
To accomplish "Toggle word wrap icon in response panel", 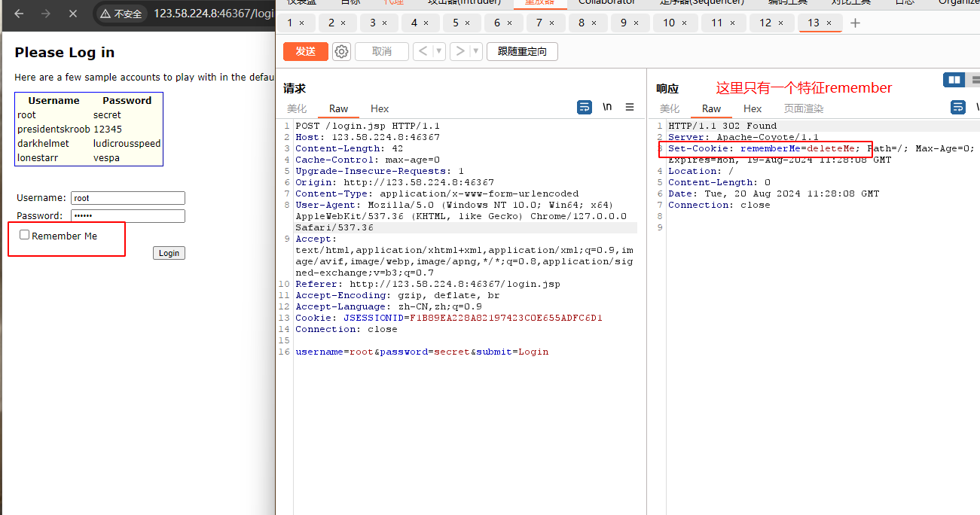I will pyautogui.click(x=958, y=108).
